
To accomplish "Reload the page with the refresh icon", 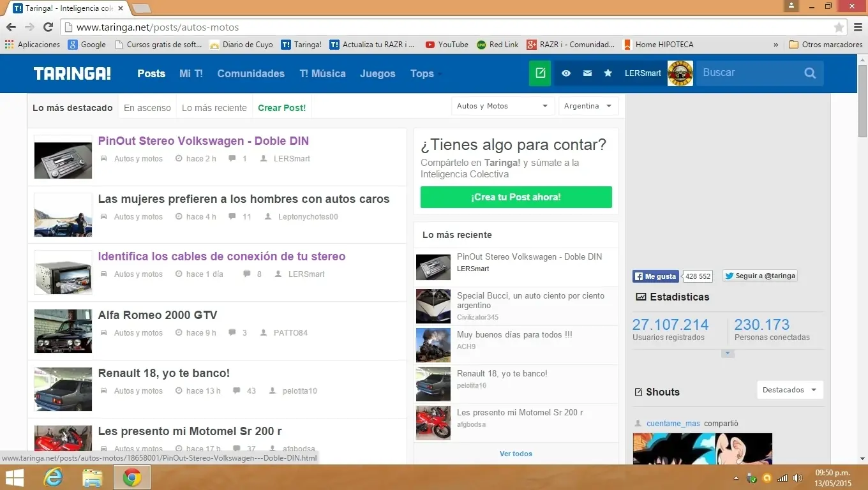I will [48, 27].
